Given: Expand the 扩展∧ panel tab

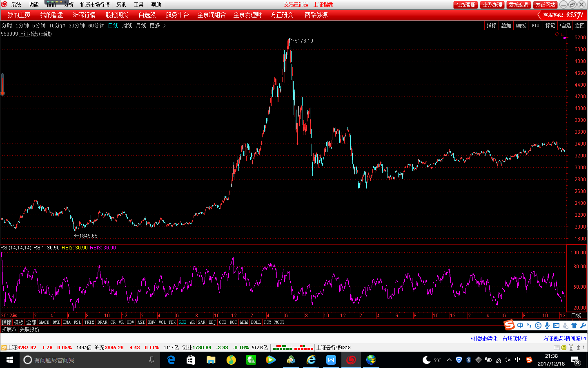Looking at the screenshot, I should click(x=9, y=329).
